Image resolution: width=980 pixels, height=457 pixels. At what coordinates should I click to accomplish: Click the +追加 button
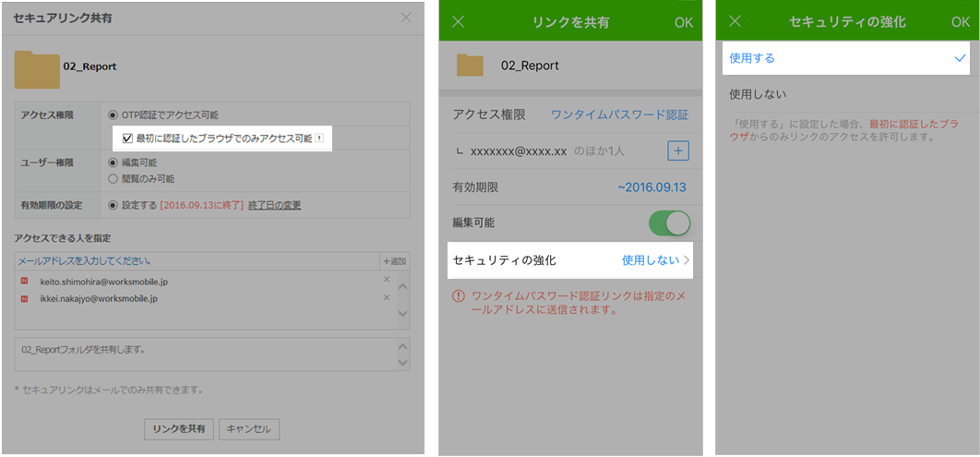coord(395,261)
